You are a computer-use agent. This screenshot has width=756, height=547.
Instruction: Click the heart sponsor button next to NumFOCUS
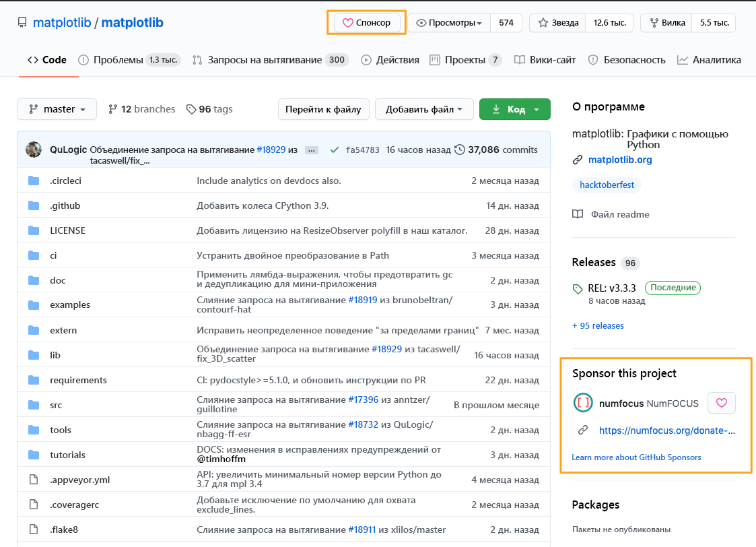pyautogui.click(x=721, y=402)
